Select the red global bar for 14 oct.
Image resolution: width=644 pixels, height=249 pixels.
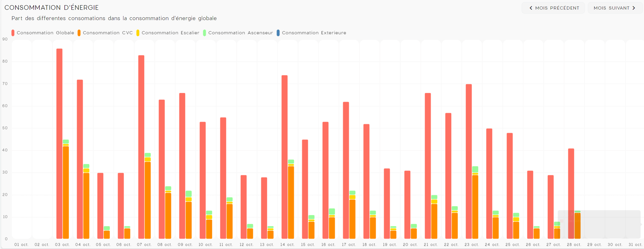[x=285, y=157]
